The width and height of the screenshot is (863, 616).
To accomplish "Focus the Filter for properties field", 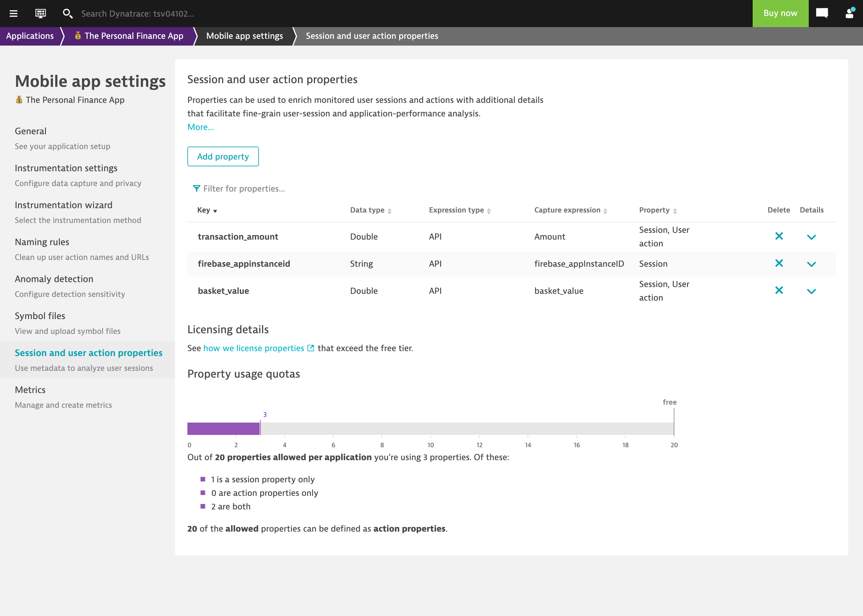I will [244, 188].
